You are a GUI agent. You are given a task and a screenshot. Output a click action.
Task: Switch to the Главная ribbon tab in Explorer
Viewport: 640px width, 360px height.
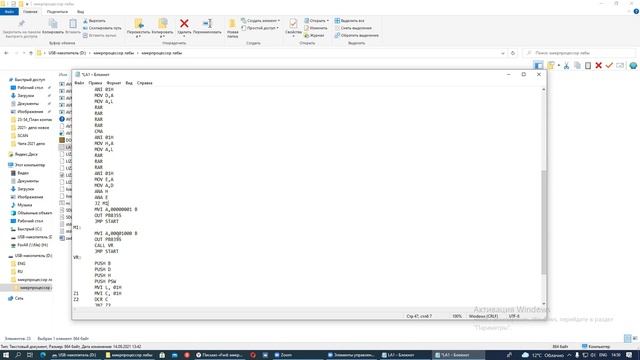click(x=30, y=12)
